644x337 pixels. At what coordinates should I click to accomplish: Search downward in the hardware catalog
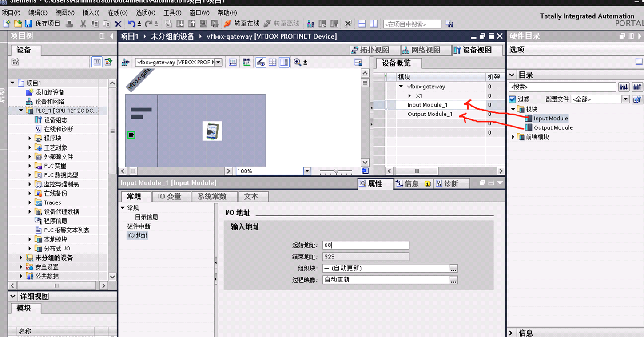pos(624,87)
